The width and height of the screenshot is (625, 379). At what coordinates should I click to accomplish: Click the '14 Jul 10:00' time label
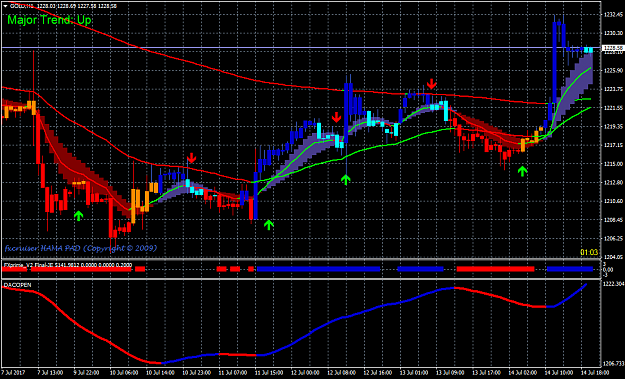(x=560, y=373)
